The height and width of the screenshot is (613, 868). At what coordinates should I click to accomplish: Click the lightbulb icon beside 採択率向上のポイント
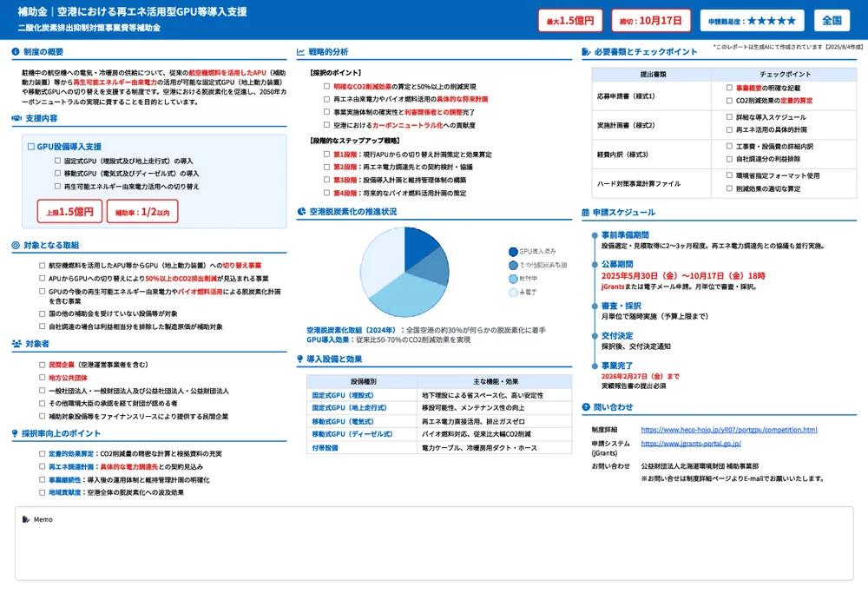click(15, 433)
